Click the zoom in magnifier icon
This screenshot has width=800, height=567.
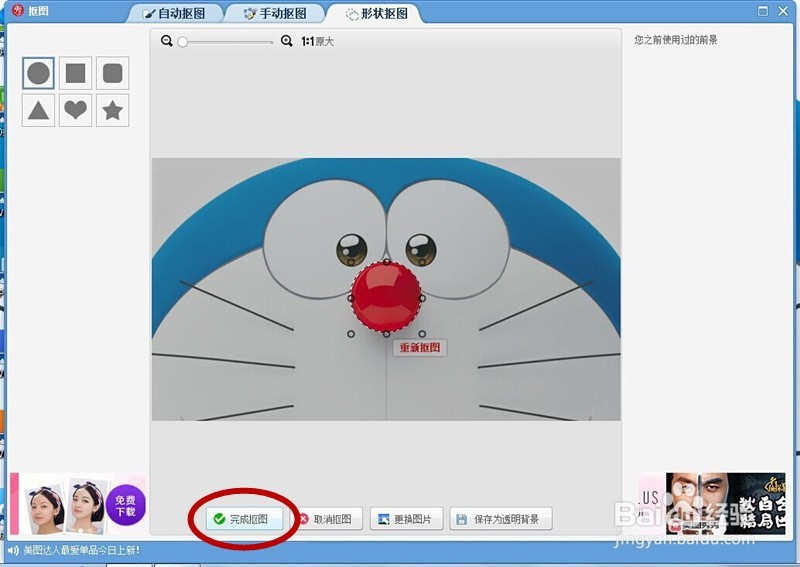click(287, 41)
